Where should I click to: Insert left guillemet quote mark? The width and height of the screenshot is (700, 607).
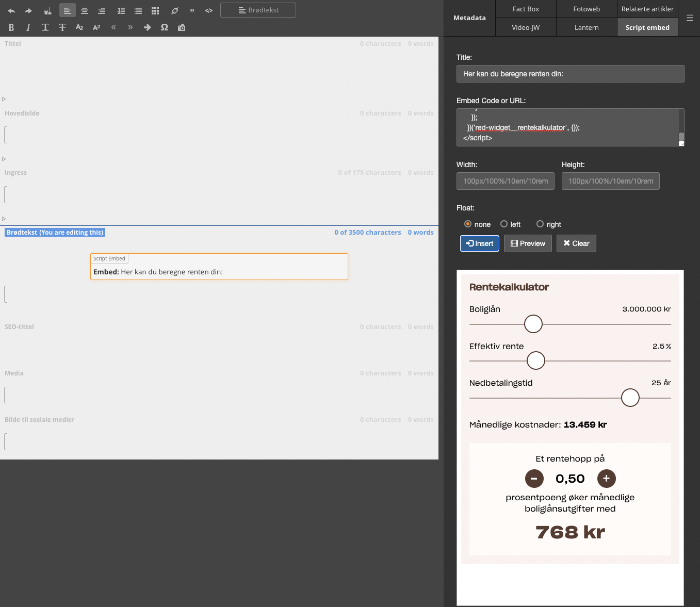tap(113, 27)
